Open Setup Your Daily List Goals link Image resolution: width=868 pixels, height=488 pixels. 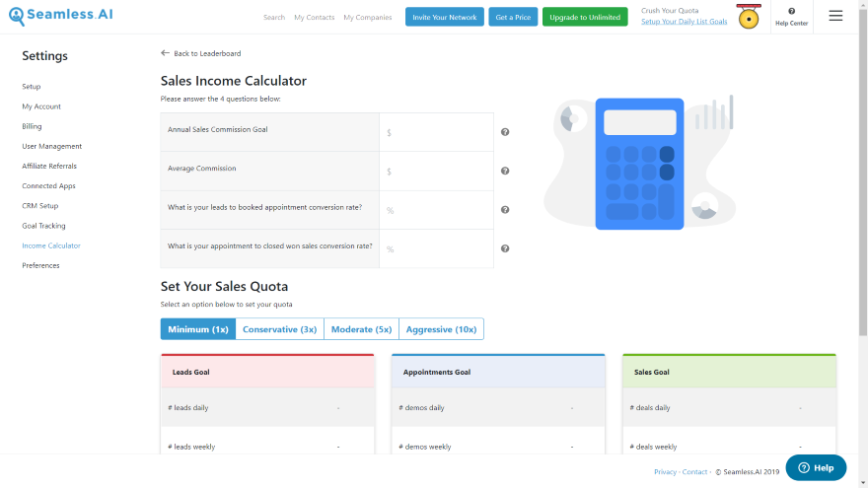click(x=684, y=22)
